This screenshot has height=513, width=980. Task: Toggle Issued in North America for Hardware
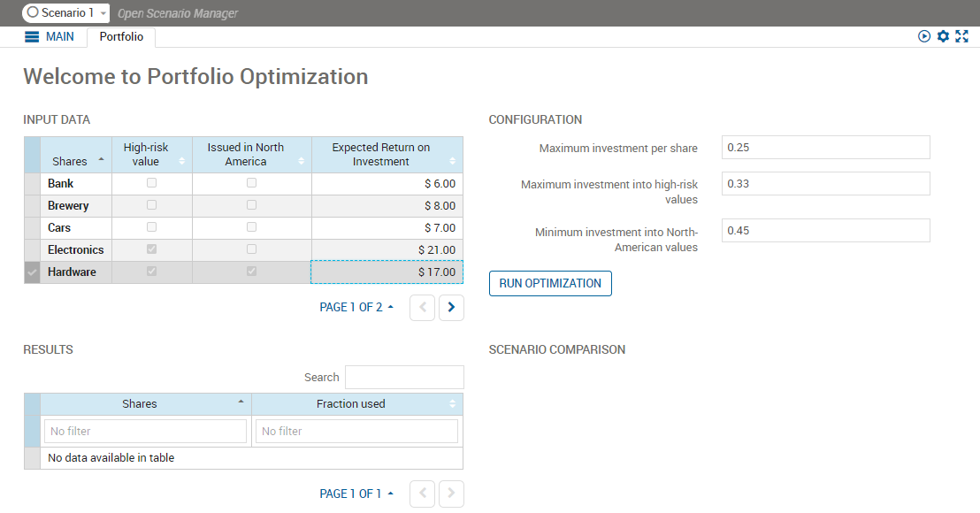tap(251, 272)
